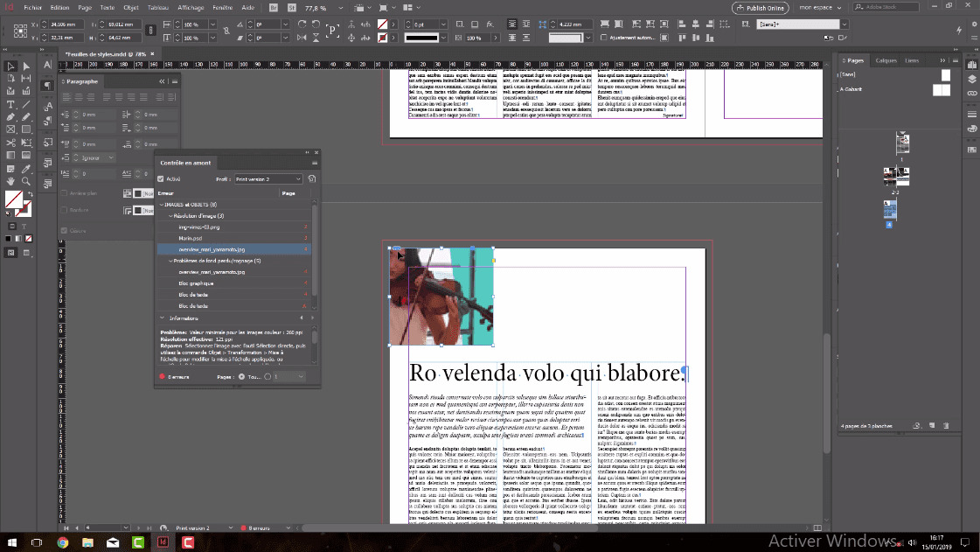Select the Rectangle Frame tool
The width and height of the screenshot is (980, 552).
[x=11, y=129]
